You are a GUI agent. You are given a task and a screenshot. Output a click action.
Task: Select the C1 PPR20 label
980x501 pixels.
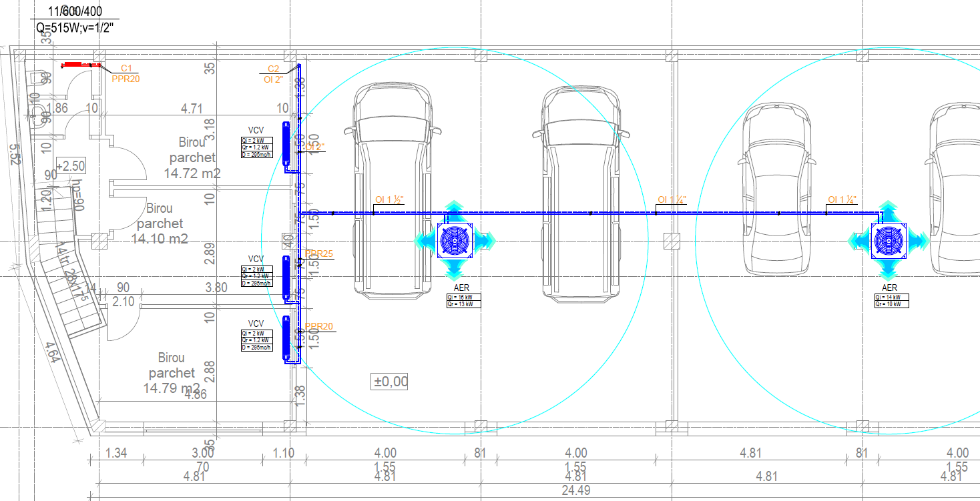coord(126,73)
